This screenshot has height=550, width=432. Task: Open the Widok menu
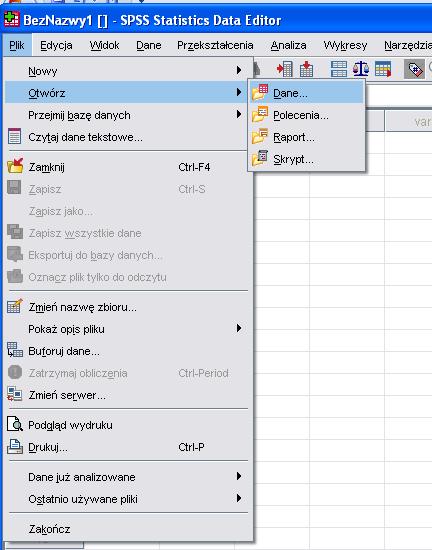coord(104,45)
